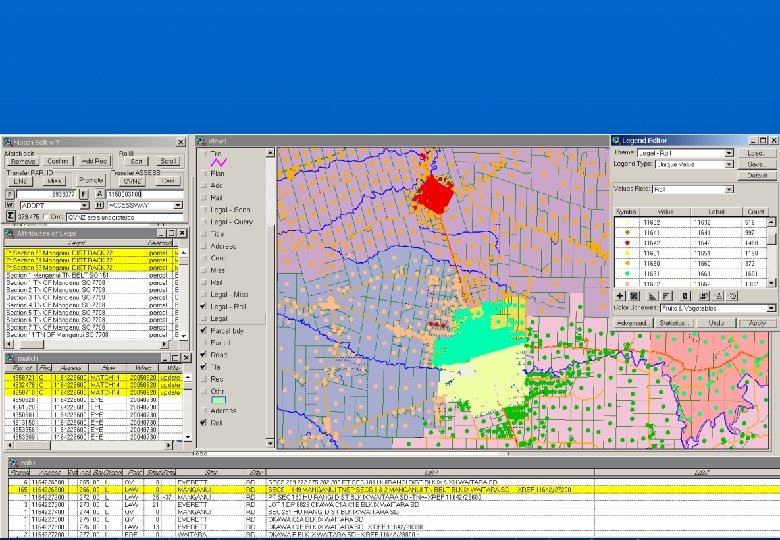Image resolution: width=780 pixels, height=540 pixels.
Task: Click the delete class icon beside the plus
Action: click(x=634, y=296)
